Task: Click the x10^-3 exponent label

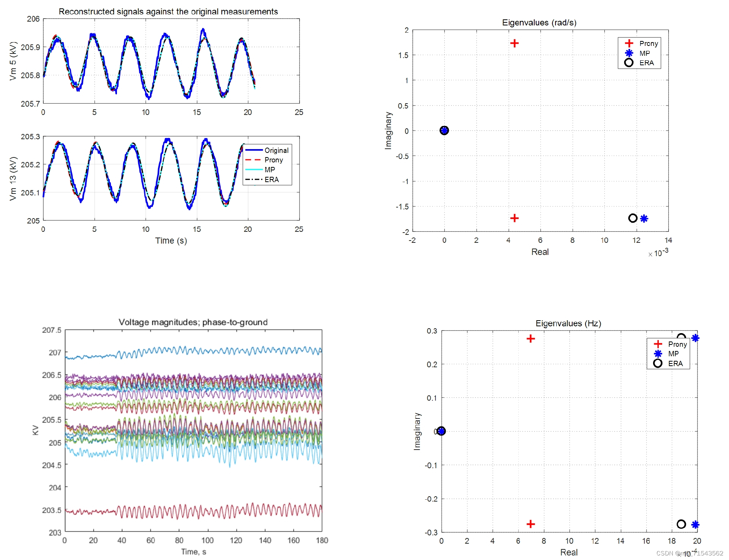Action: tap(658, 253)
